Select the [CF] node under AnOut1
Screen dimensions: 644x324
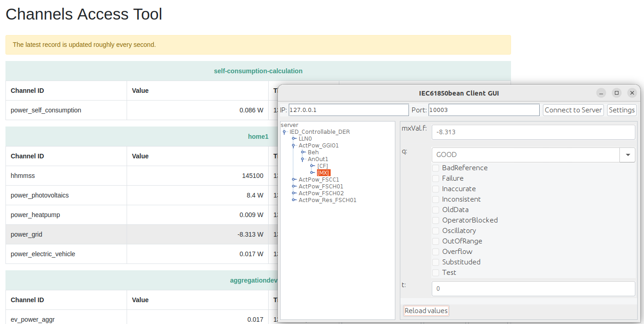322,166
